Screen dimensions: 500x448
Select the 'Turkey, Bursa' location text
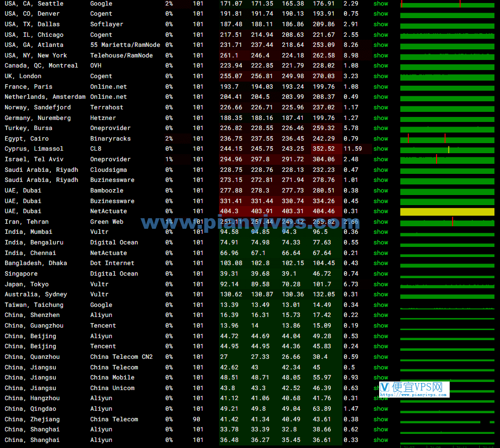click(x=28, y=129)
